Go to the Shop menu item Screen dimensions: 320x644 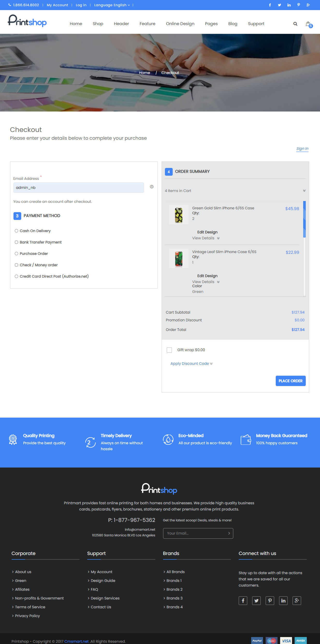coord(98,24)
